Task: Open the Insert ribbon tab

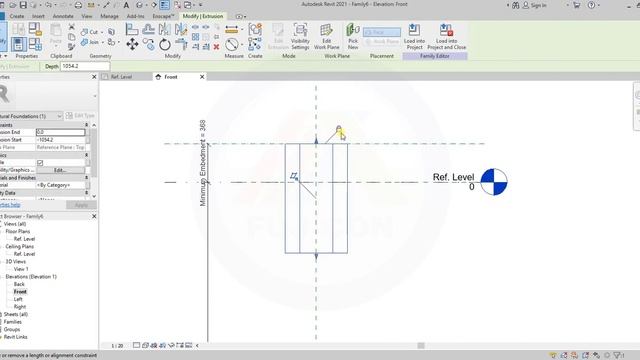Action: (38, 16)
